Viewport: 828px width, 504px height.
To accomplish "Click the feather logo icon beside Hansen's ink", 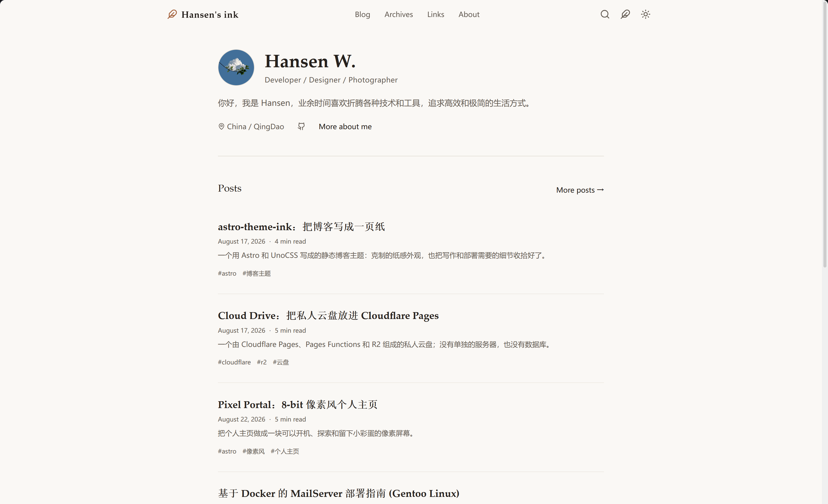I will 172,14.
